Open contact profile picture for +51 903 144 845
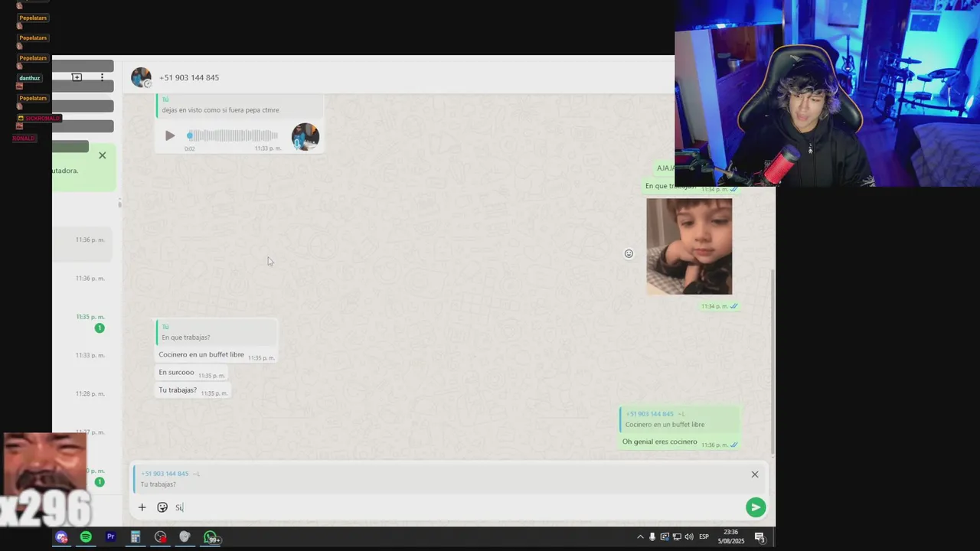 [x=141, y=77]
